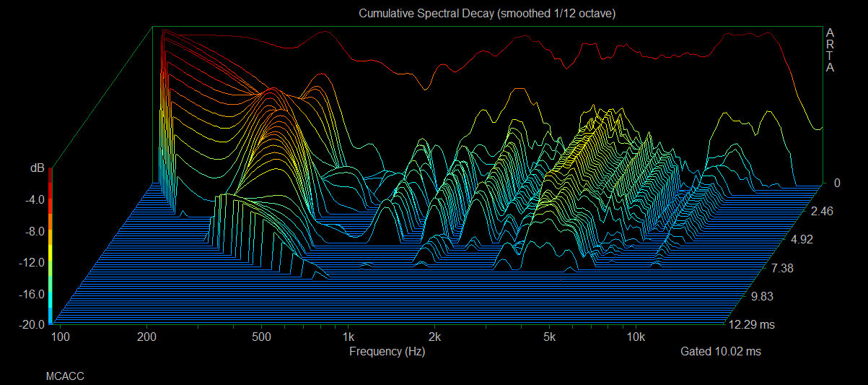
Task: Click the vertical ARTA watermark label
Action: coord(830,51)
